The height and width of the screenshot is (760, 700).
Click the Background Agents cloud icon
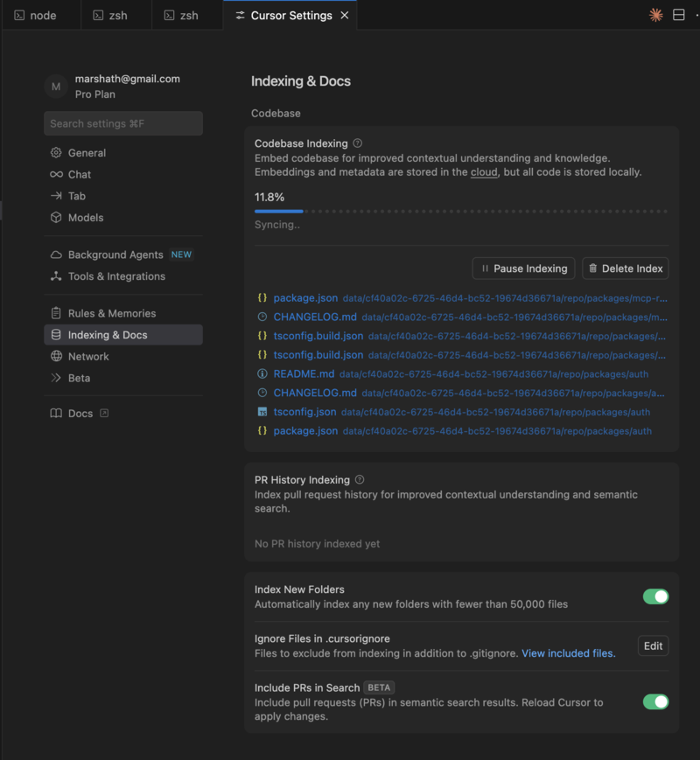coord(56,254)
